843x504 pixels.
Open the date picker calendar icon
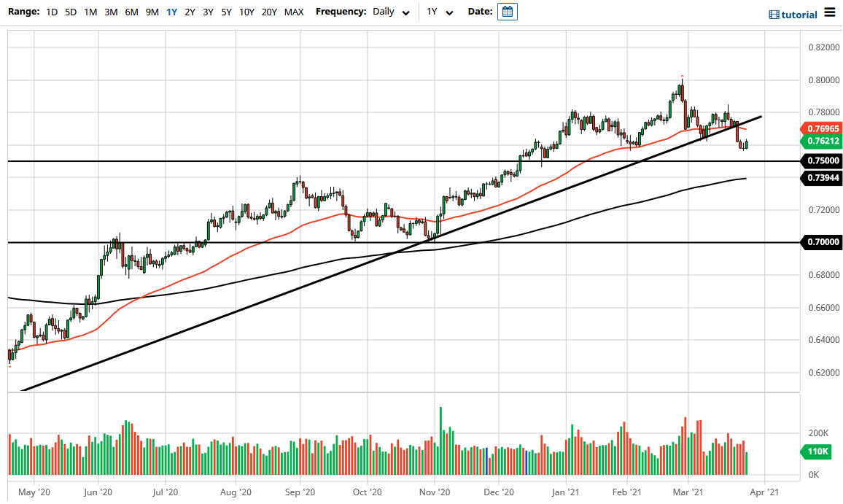[x=507, y=11]
